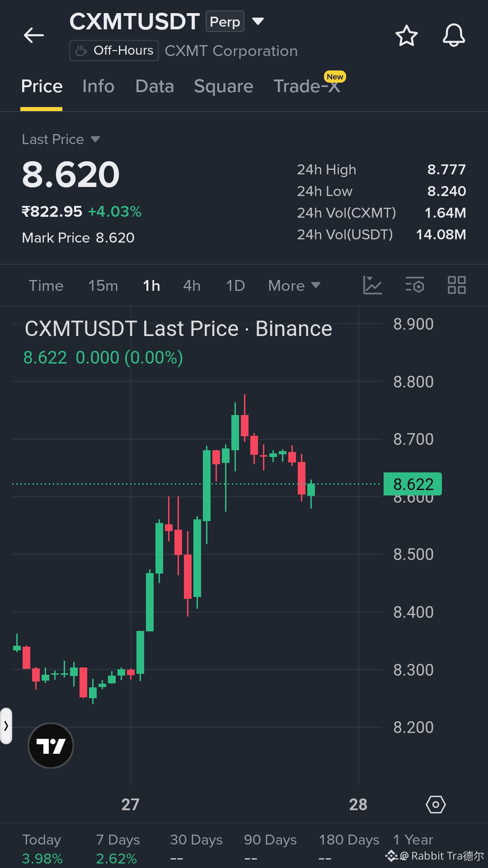The image size is (488, 868).
Task: Expand the More timeframes dropdown
Action: [x=294, y=285]
